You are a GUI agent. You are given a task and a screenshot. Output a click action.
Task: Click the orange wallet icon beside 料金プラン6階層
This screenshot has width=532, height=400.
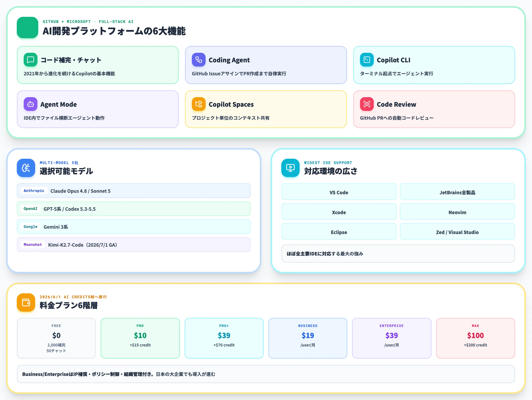pyautogui.click(x=26, y=302)
